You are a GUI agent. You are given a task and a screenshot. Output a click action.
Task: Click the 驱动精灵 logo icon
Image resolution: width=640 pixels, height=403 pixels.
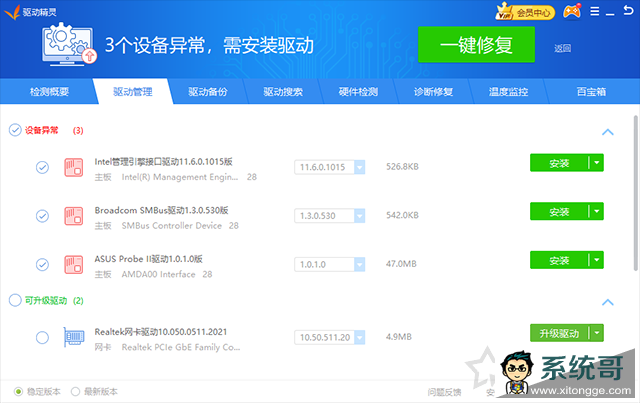click(12, 12)
